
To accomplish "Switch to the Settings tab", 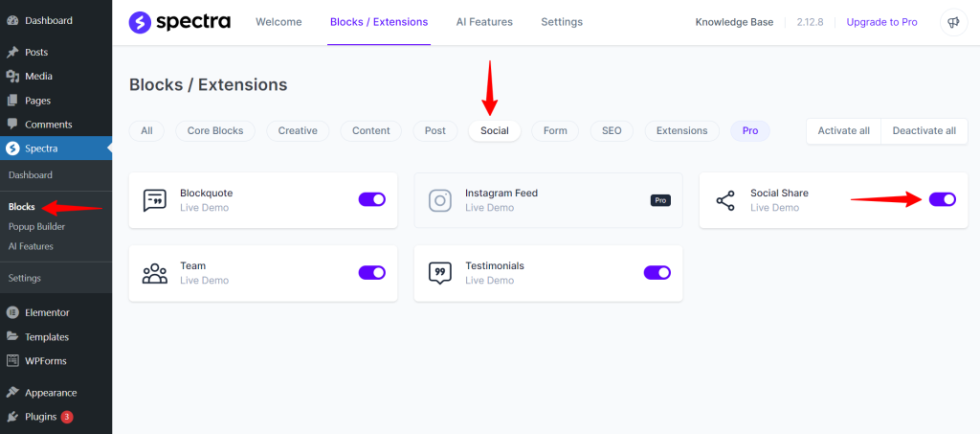I will [561, 22].
